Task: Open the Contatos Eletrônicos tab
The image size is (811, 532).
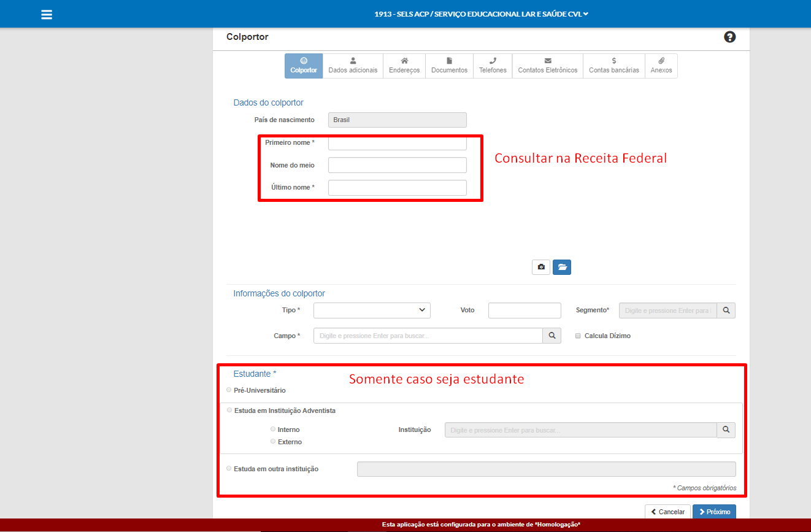Action: click(x=548, y=66)
